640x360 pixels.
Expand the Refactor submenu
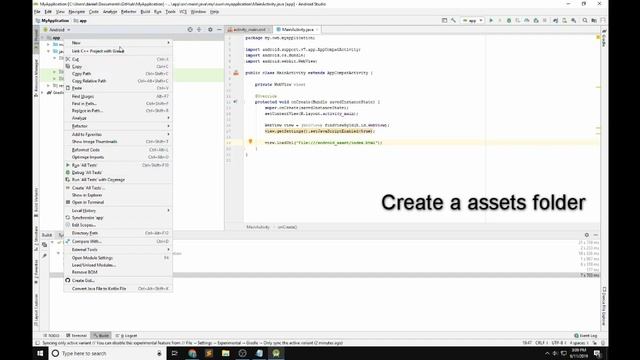coord(118,126)
